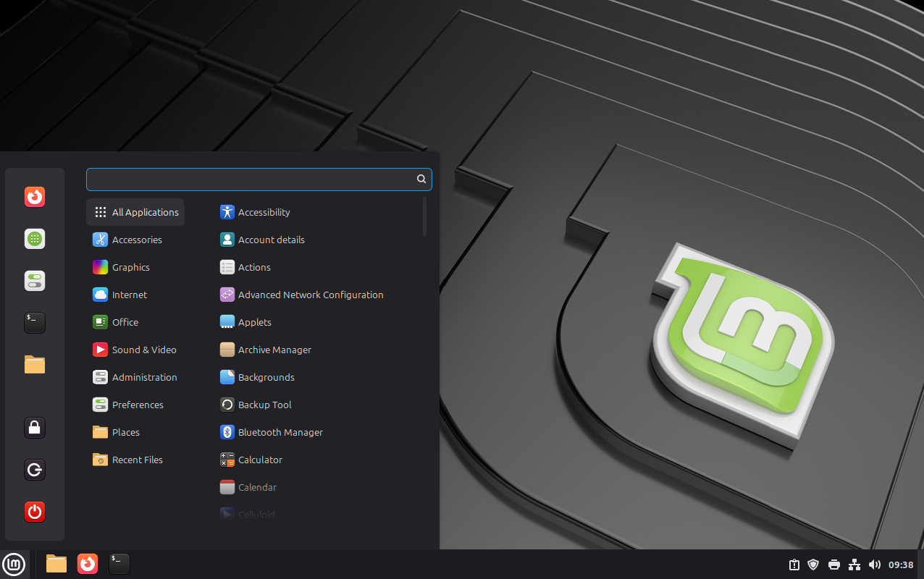Open Firefox from the menu favorites sidebar

[35, 197]
